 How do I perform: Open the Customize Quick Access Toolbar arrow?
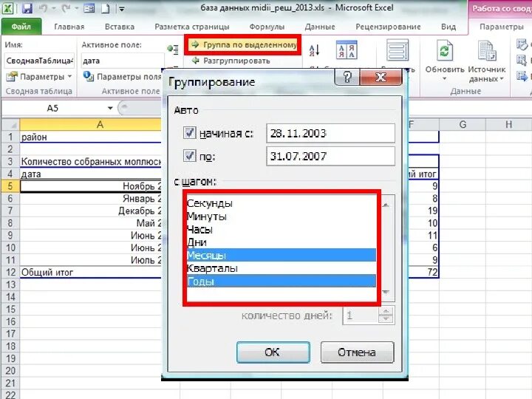point(121,9)
